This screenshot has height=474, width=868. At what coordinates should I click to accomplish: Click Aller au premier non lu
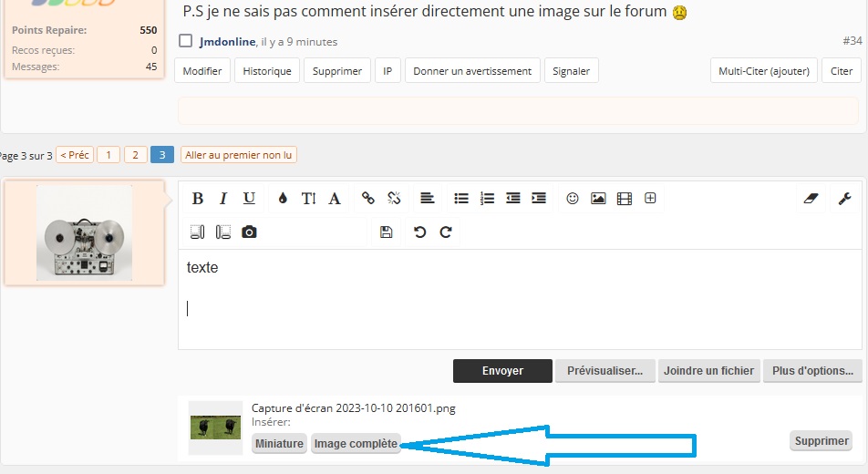click(239, 155)
